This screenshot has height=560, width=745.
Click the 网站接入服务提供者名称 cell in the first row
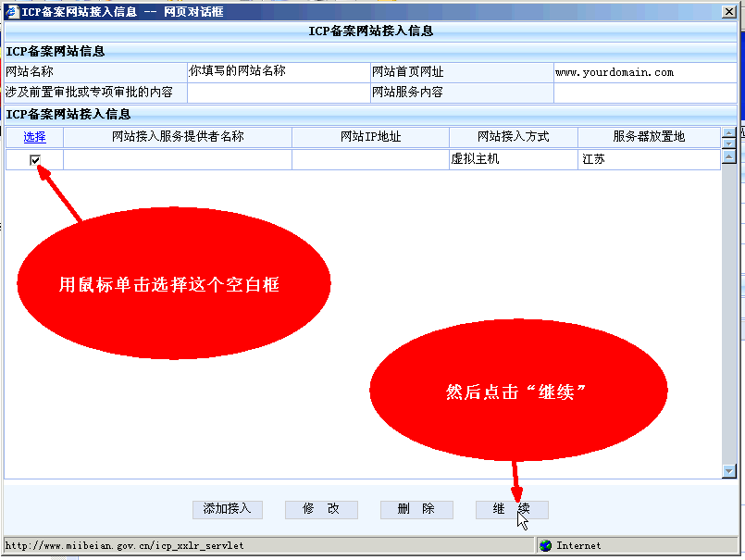pyautogui.click(x=177, y=160)
